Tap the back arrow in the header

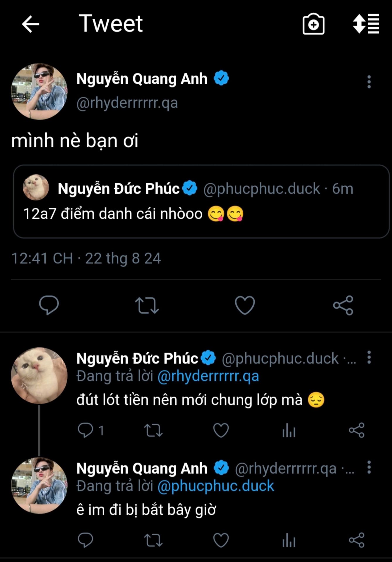pyautogui.click(x=30, y=24)
